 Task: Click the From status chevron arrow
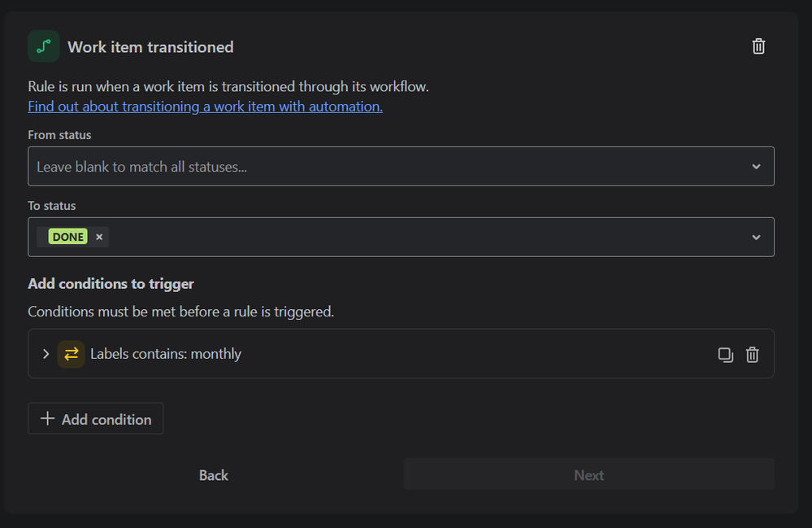tap(756, 167)
